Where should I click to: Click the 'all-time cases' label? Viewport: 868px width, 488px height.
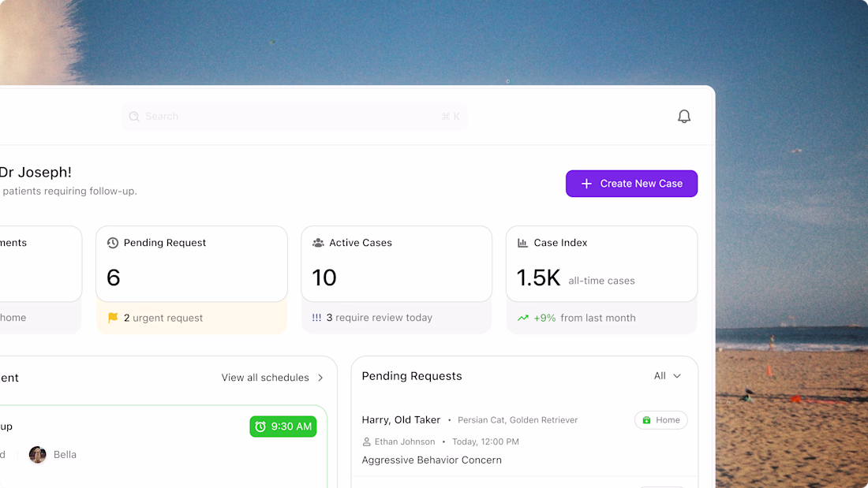click(x=602, y=281)
